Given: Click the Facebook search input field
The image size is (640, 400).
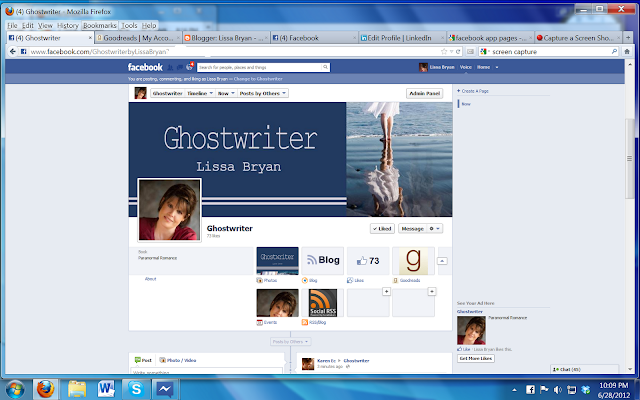Looking at the screenshot, I should pos(260,67).
